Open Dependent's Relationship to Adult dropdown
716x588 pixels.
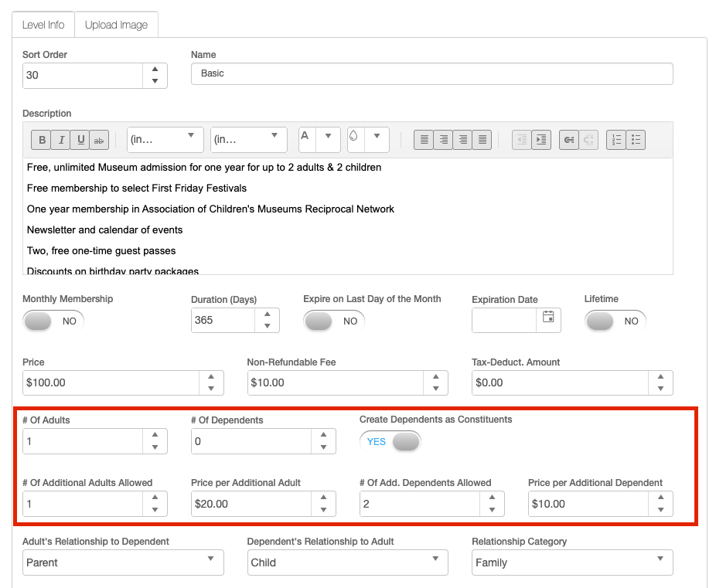click(x=348, y=563)
